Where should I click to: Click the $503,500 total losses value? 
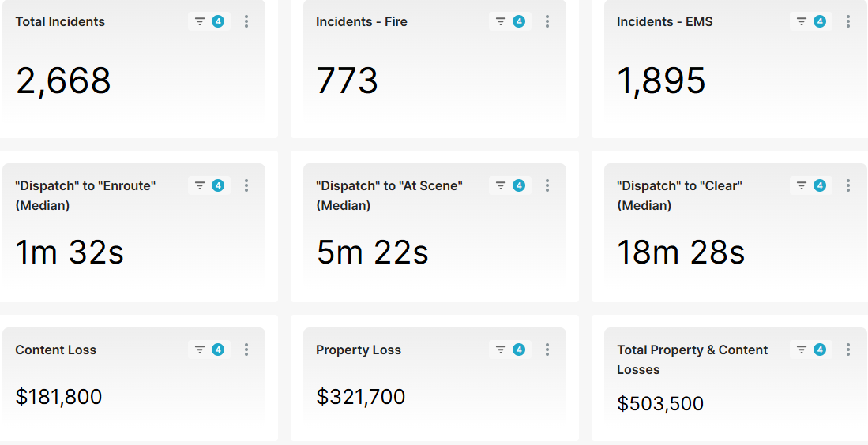pyautogui.click(x=660, y=404)
